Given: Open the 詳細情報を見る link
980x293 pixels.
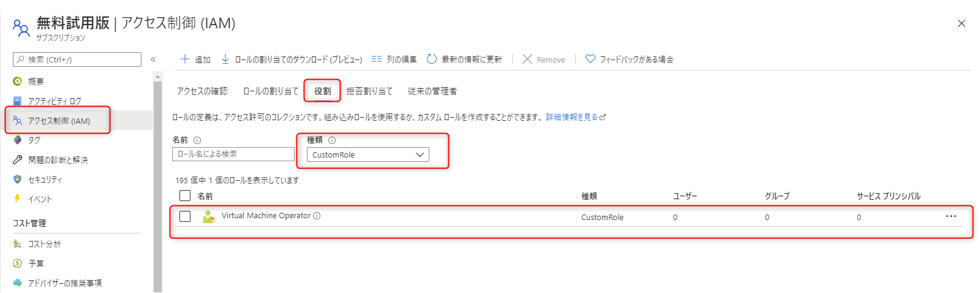Looking at the screenshot, I should [572, 117].
